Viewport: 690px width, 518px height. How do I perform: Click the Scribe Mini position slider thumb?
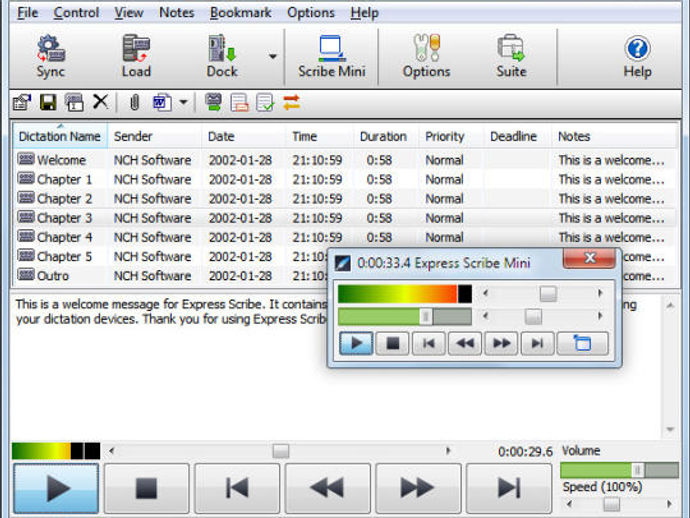point(548,294)
